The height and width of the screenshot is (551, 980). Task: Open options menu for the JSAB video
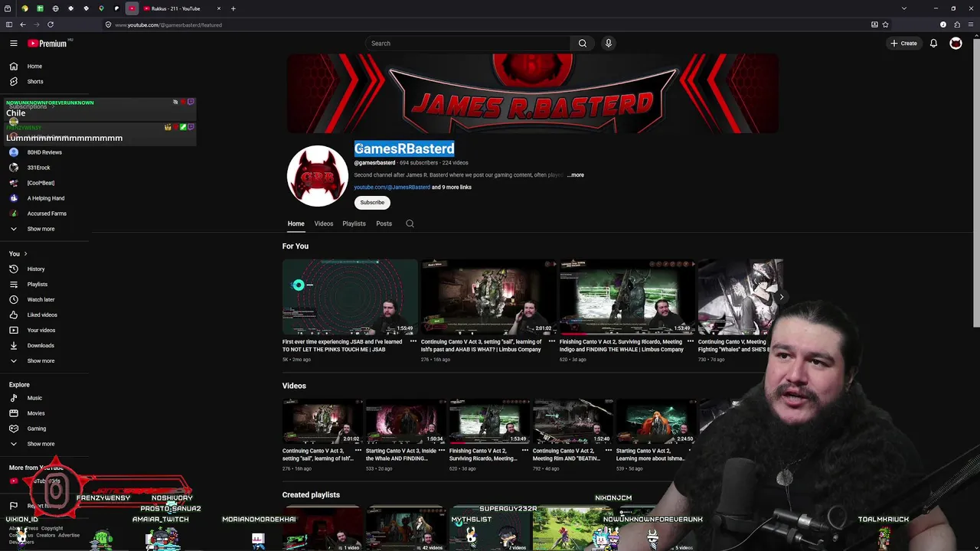click(x=413, y=342)
